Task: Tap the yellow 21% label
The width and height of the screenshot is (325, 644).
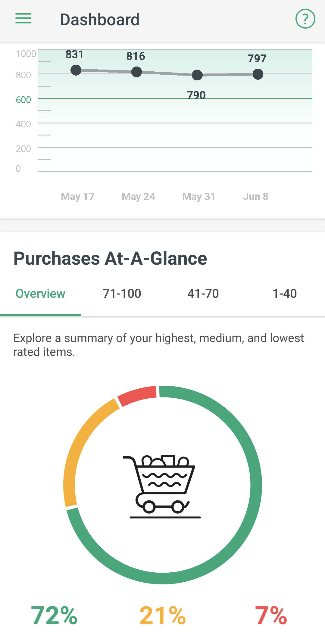Action: (163, 616)
